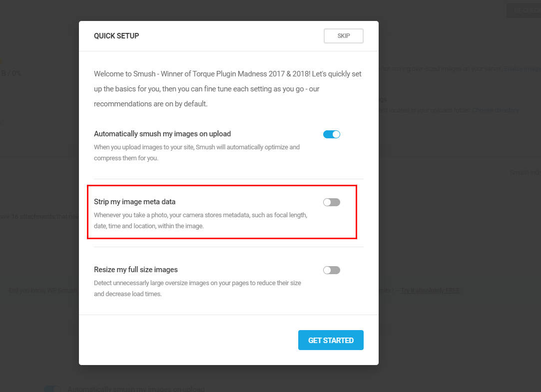Image resolution: width=541 pixels, height=392 pixels.
Task: Enable the Strip my image meta data toggle
Action: point(332,202)
